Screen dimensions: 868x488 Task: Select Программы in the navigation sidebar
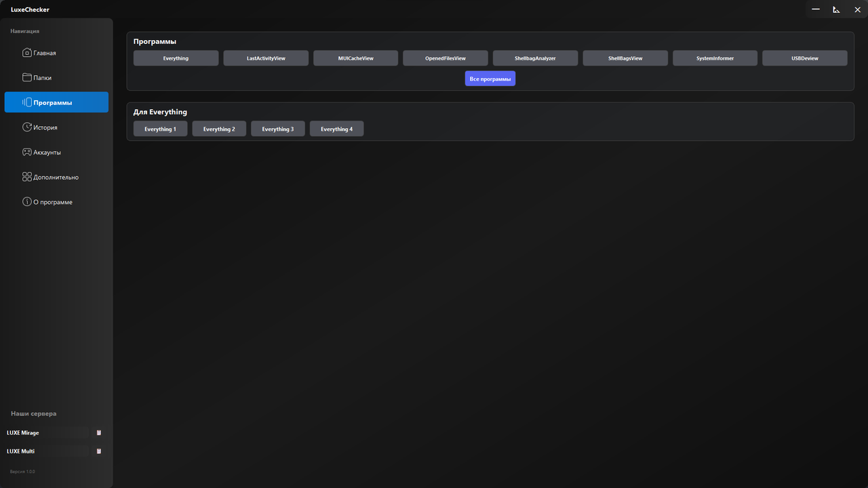(x=56, y=102)
